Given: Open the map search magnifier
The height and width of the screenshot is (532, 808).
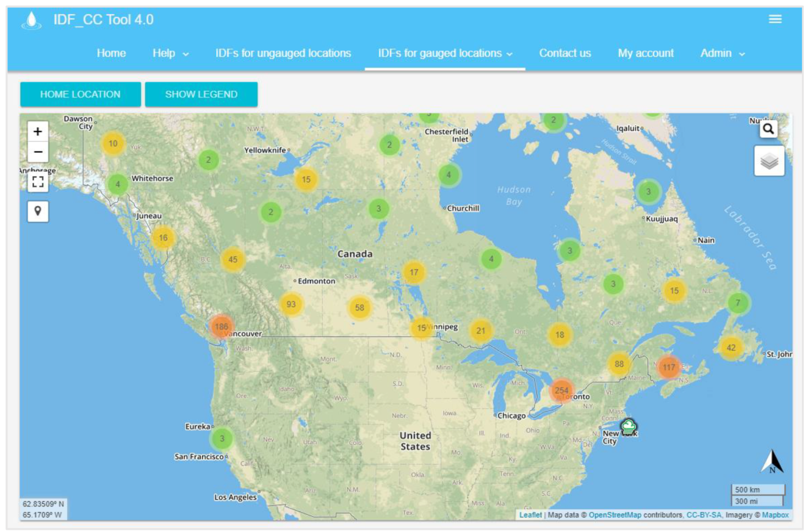Looking at the screenshot, I should (768, 129).
